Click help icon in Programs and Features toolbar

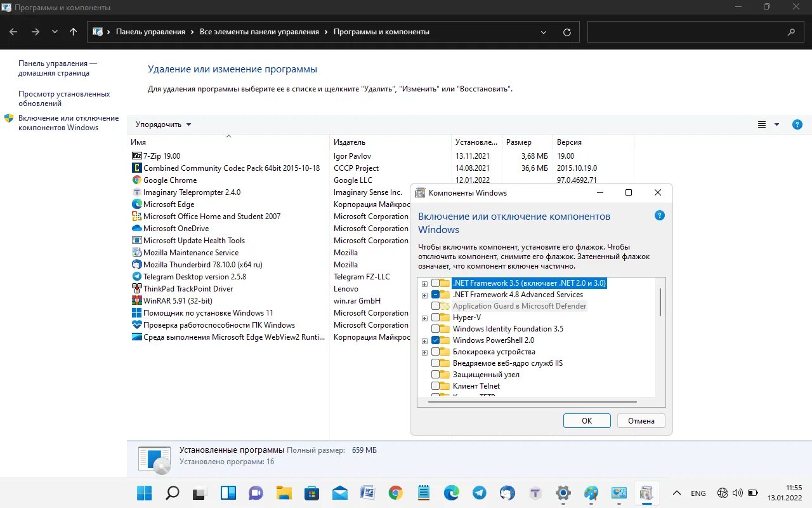pos(797,124)
